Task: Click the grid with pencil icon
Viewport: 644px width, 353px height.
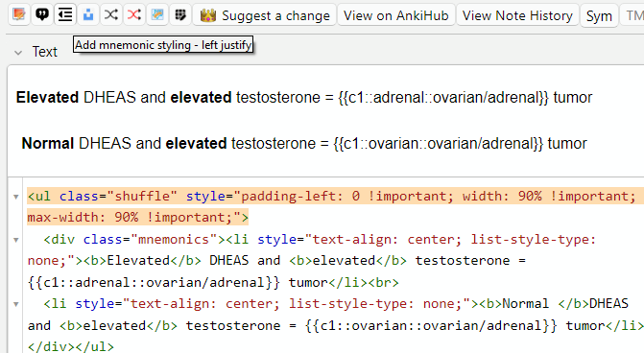Action: point(180,15)
